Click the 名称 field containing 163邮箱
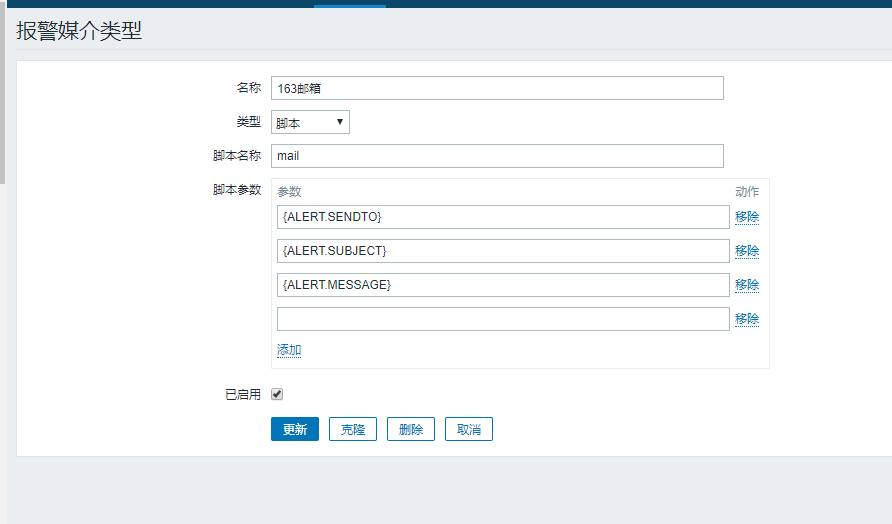Image resolution: width=892 pixels, height=524 pixels. [x=496, y=88]
